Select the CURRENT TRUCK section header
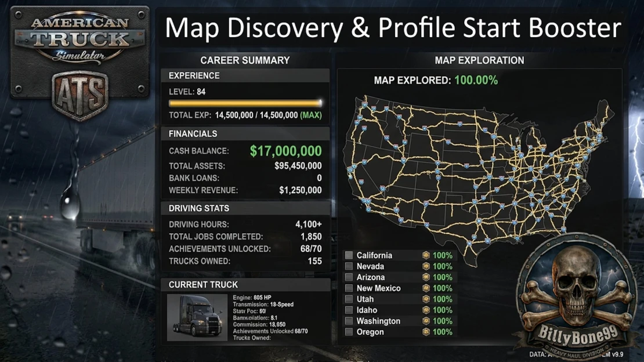Viewport: 644px width, 362px height. 245,285
